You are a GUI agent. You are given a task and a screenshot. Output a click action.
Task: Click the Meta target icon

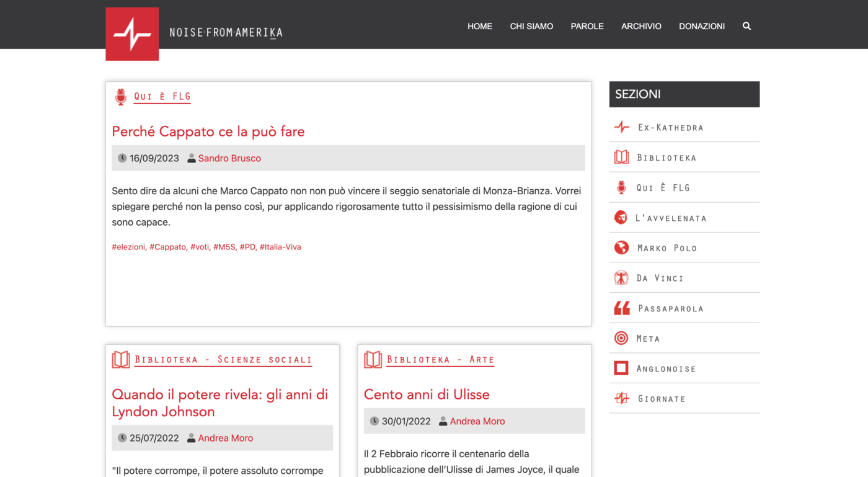click(x=621, y=338)
